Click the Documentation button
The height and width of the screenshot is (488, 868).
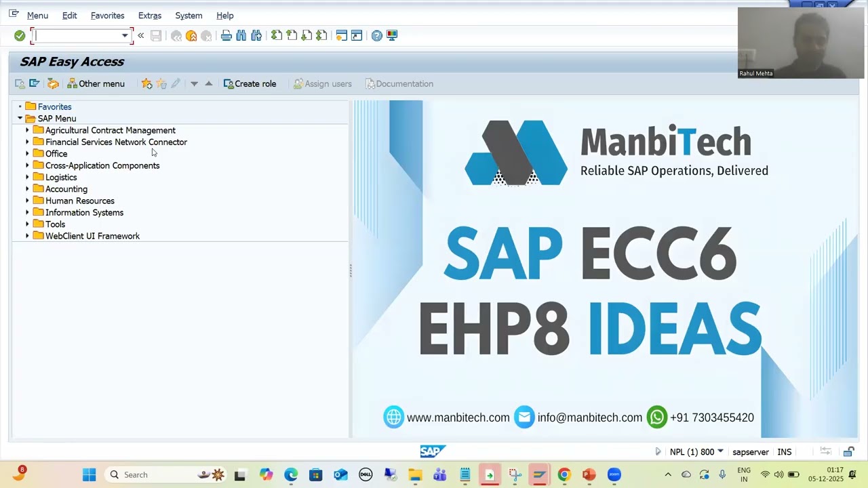click(x=399, y=84)
